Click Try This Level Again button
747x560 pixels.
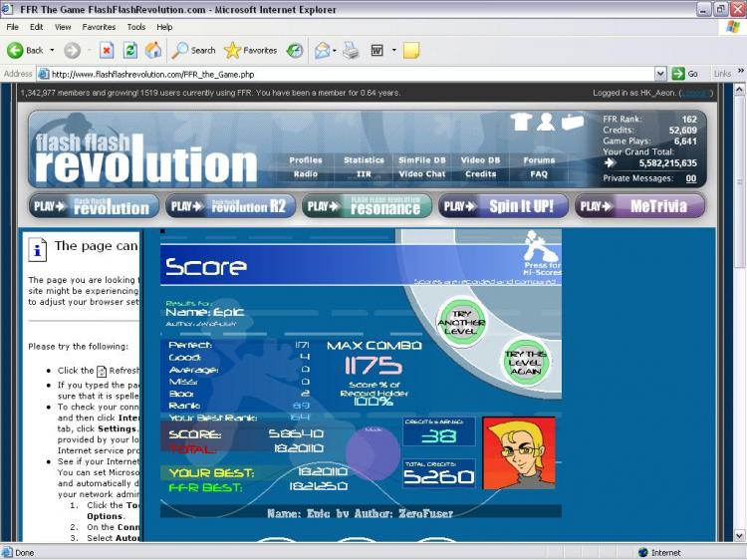coord(525,365)
